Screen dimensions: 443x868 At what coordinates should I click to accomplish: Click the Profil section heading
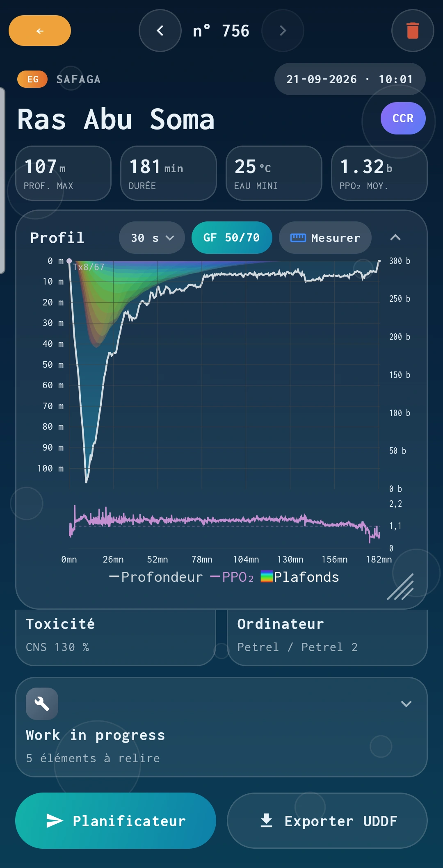pyautogui.click(x=57, y=238)
